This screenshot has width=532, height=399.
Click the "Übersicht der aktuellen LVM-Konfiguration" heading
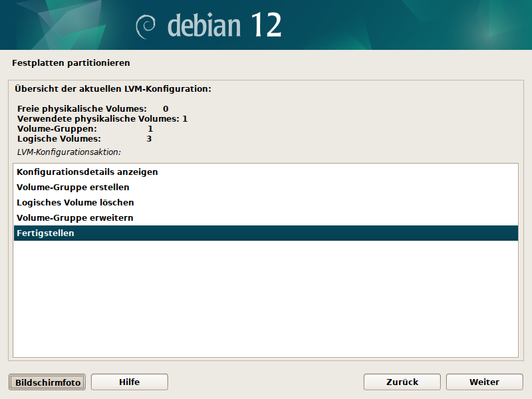coord(112,88)
